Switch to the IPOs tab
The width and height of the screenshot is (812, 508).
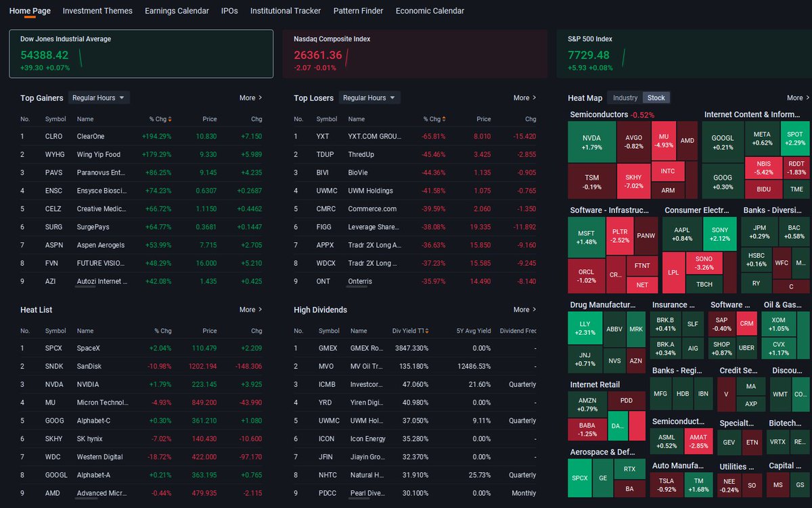point(229,11)
